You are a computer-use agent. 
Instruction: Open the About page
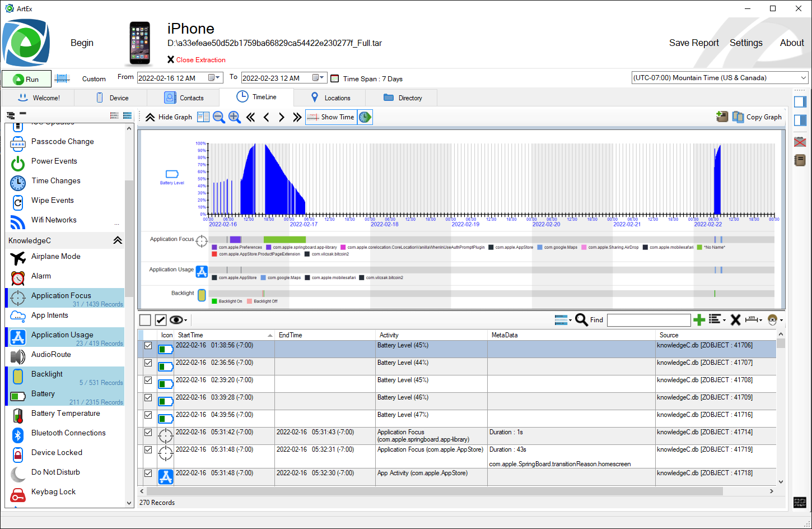click(x=792, y=43)
